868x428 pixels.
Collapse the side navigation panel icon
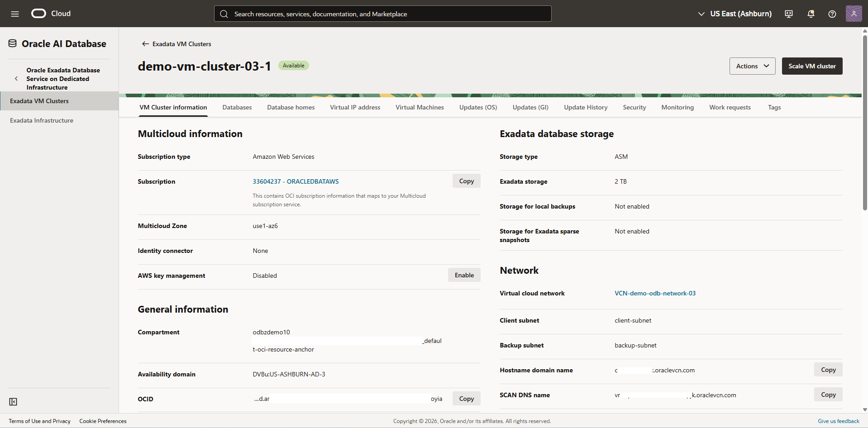coord(13,402)
